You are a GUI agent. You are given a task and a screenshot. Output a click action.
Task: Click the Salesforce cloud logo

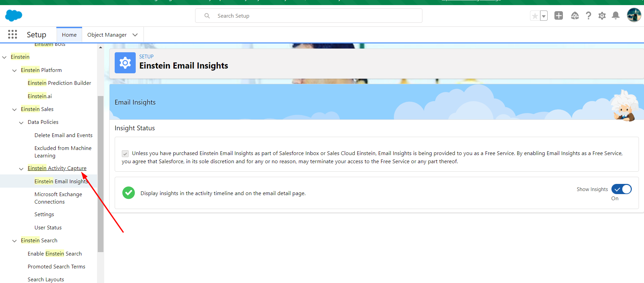(x=14, y=16)
